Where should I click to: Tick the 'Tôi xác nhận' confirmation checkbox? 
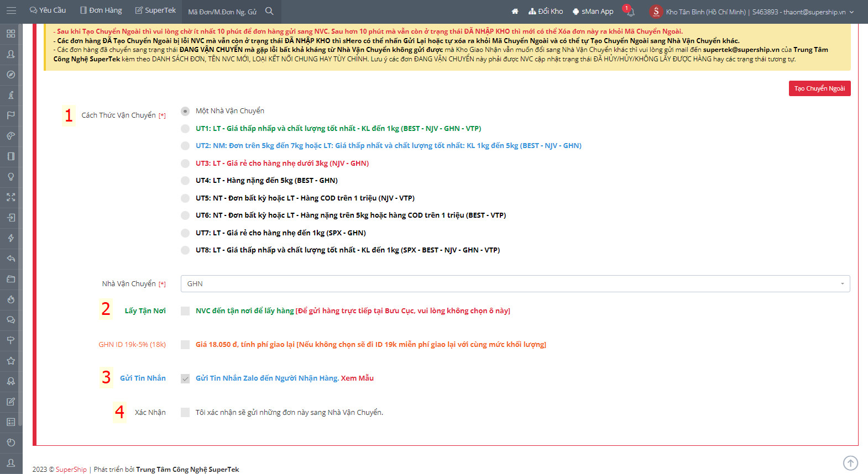tap(185, 413)
